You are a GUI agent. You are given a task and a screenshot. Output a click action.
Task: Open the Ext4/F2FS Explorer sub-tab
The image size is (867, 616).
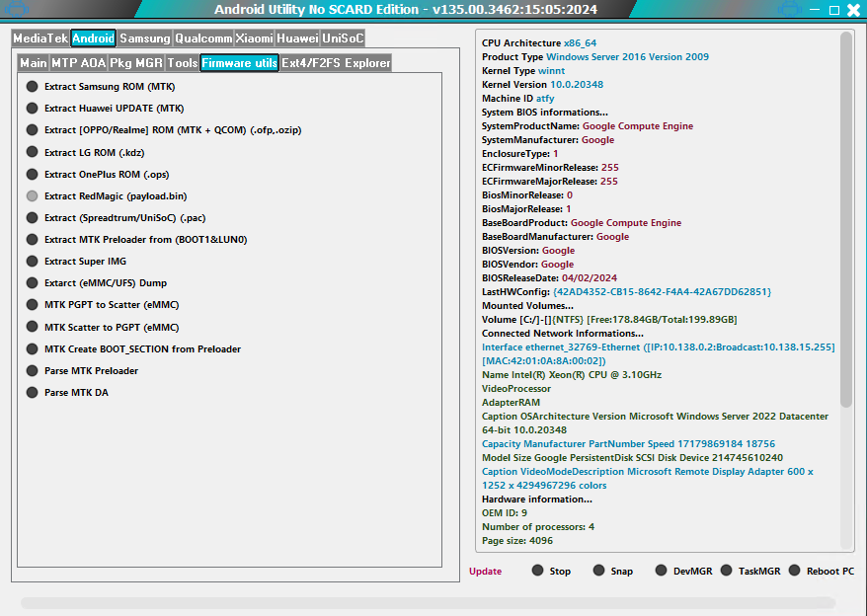336,63
